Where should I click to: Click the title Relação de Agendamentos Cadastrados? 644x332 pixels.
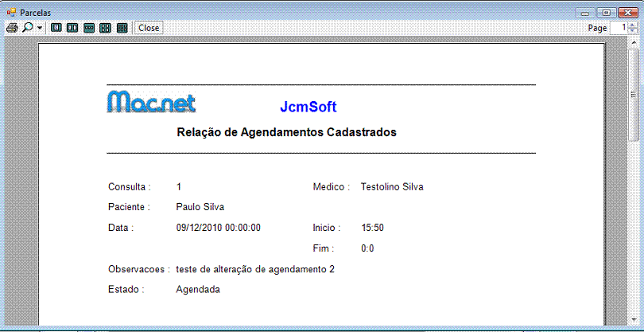coord(287,132)
